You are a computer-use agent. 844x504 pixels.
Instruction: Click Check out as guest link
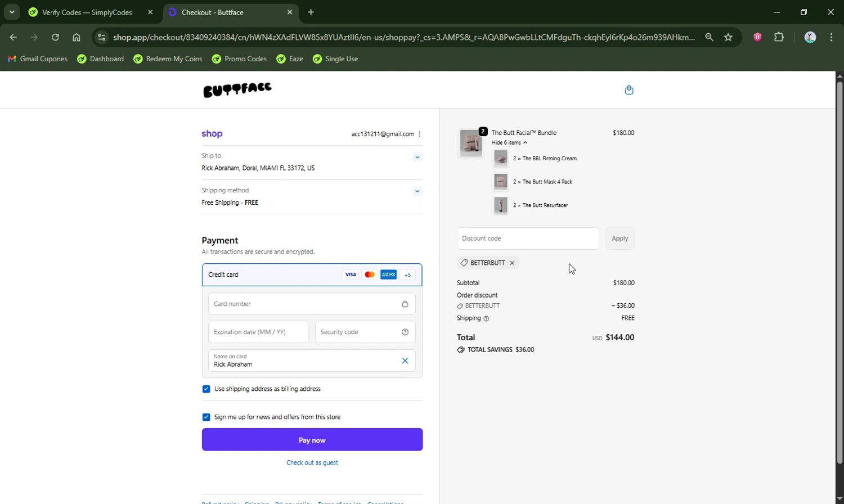pos(312,463)
